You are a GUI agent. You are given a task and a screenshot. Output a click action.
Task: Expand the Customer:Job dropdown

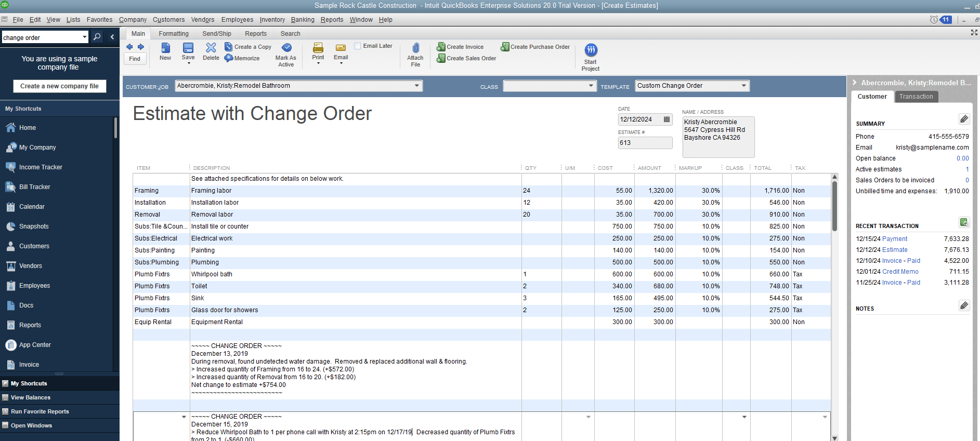[417, 86]
